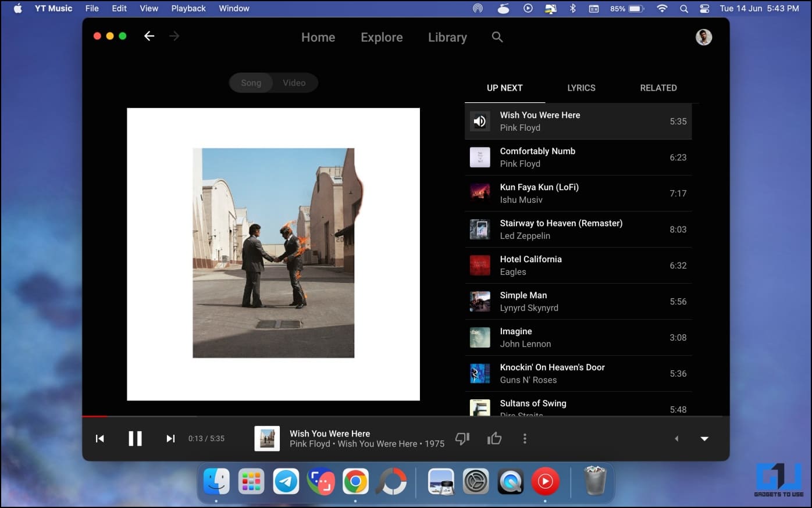Click the Hotel California album art
The width and height of the screenshot is (812, 508).
click(480, 266)
